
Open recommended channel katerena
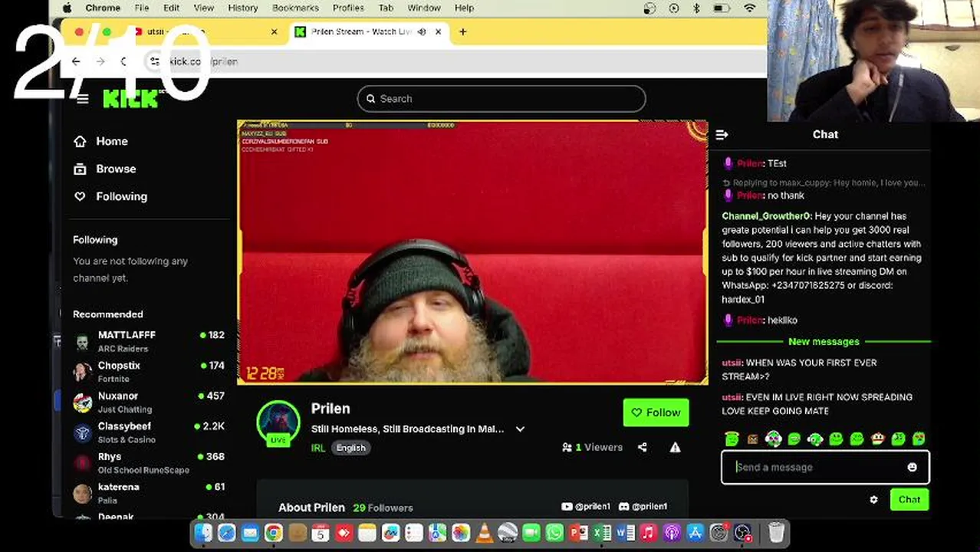point(149,493)
